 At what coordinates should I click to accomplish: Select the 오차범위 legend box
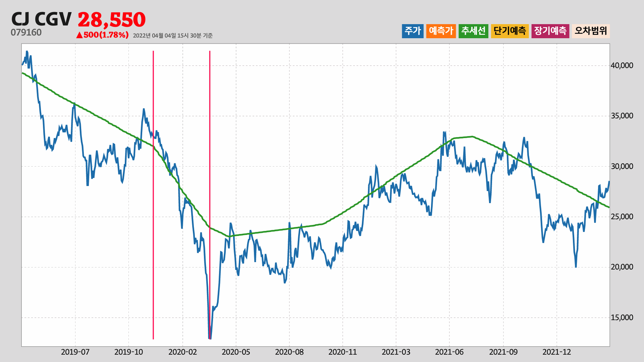coord(591,31)
